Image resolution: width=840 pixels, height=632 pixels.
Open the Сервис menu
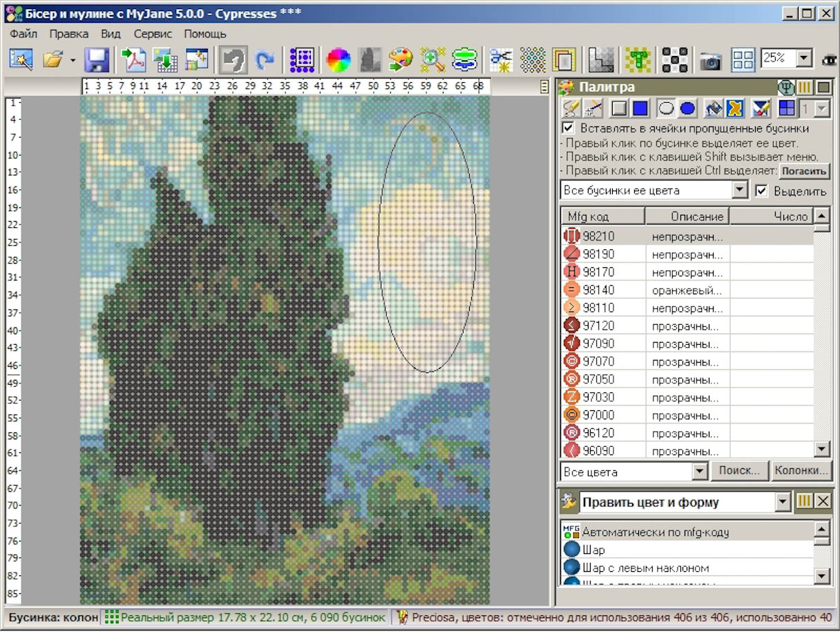[x=153, y=33]
